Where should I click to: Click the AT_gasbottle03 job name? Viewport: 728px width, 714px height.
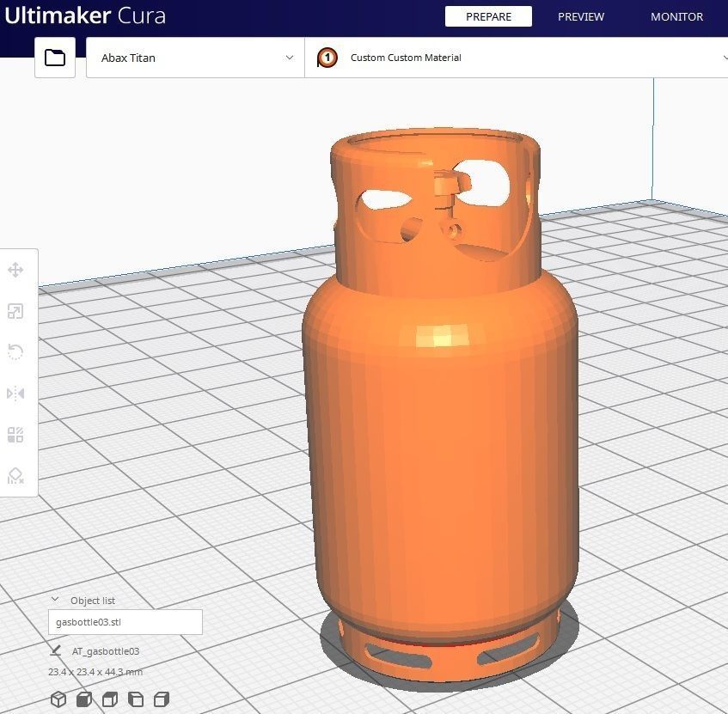pos(106,651)
